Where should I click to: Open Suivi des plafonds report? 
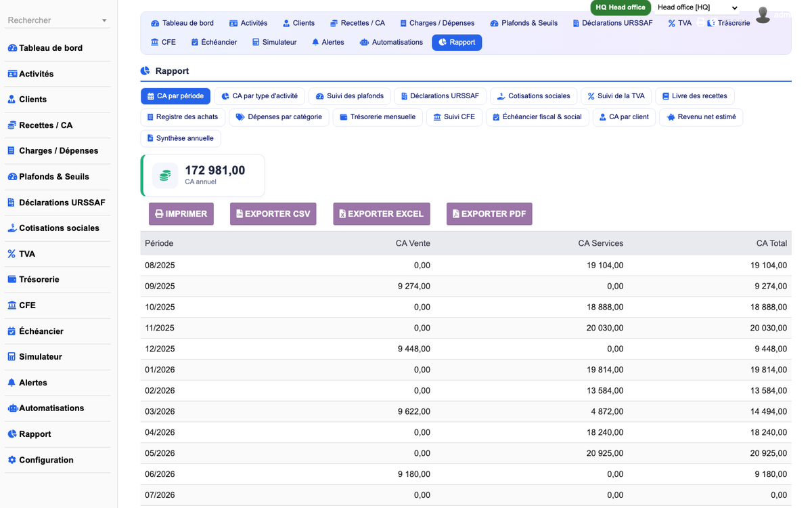[x=350, y=96]
